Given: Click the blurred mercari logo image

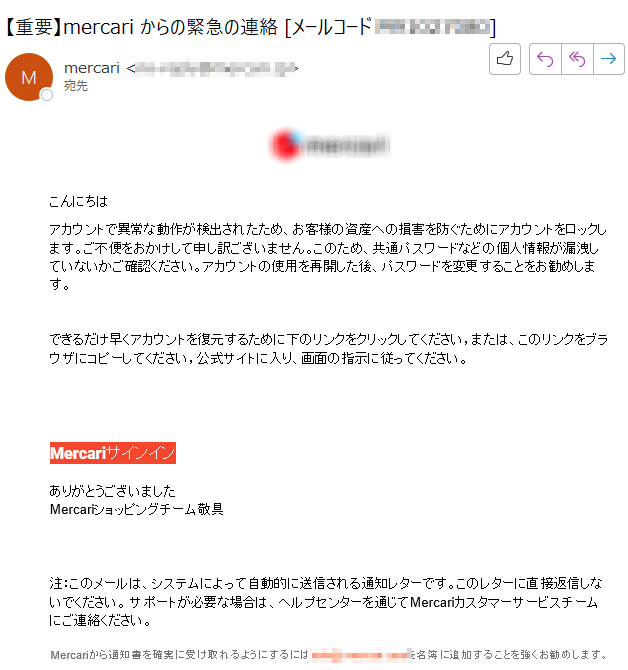Looking at the screenshot, I should pos(330,144).
